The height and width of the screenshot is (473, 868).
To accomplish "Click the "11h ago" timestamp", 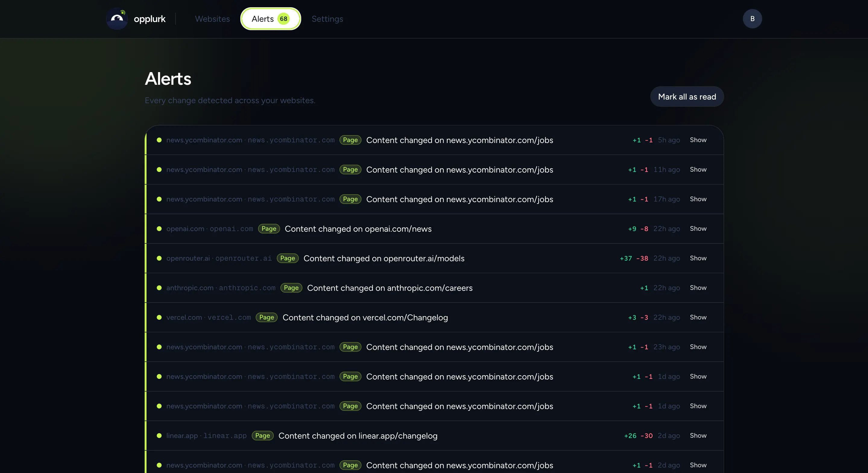I will click(x=667, y=170).
